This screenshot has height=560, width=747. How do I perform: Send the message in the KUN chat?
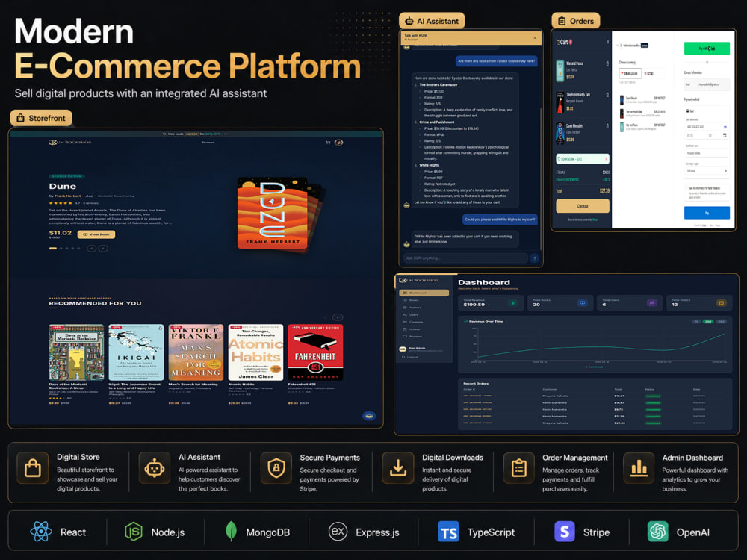click(x=535, y=258)
